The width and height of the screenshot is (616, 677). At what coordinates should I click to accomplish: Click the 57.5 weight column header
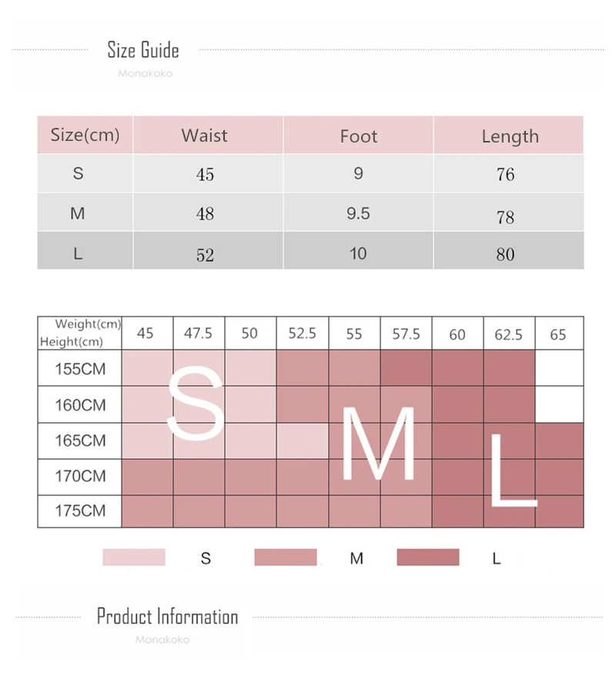pos(406,333)
